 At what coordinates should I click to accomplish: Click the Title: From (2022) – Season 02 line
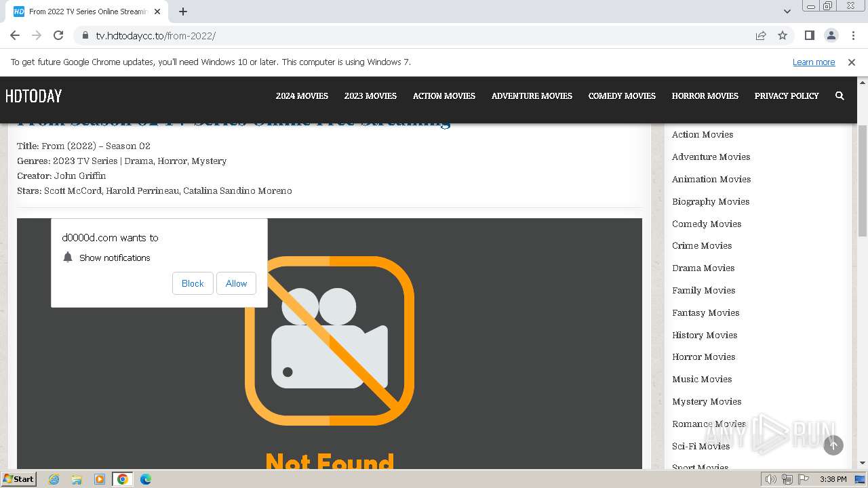[83, 146]
